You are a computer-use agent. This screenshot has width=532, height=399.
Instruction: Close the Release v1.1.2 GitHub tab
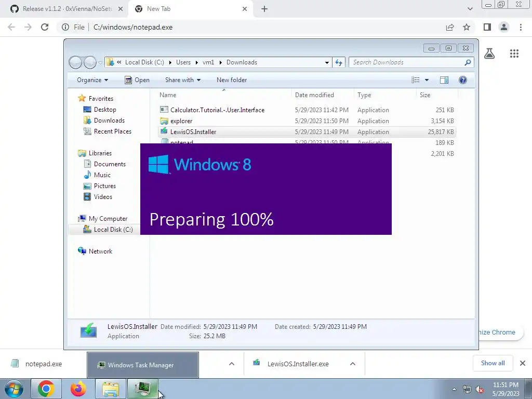[121, 9]
